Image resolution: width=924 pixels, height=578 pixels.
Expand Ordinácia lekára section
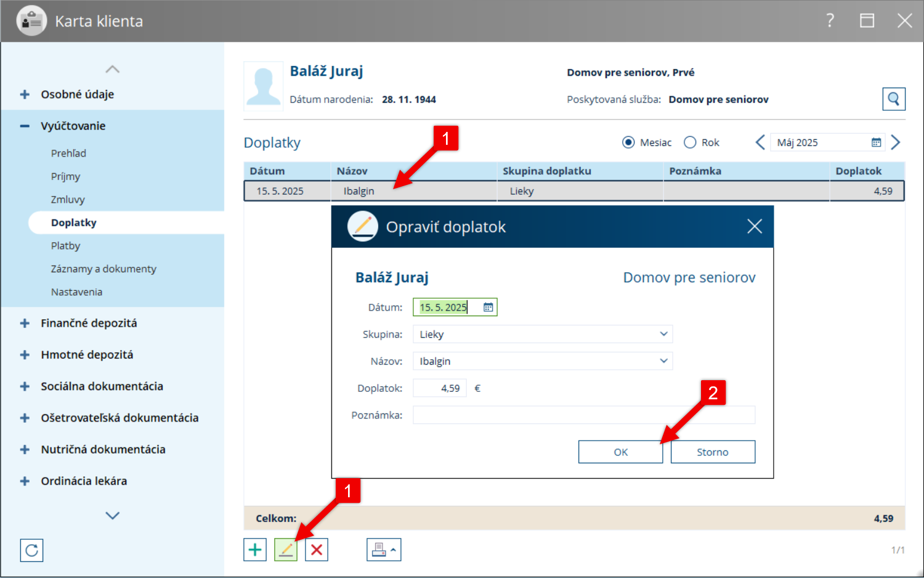tap(25, 481)
